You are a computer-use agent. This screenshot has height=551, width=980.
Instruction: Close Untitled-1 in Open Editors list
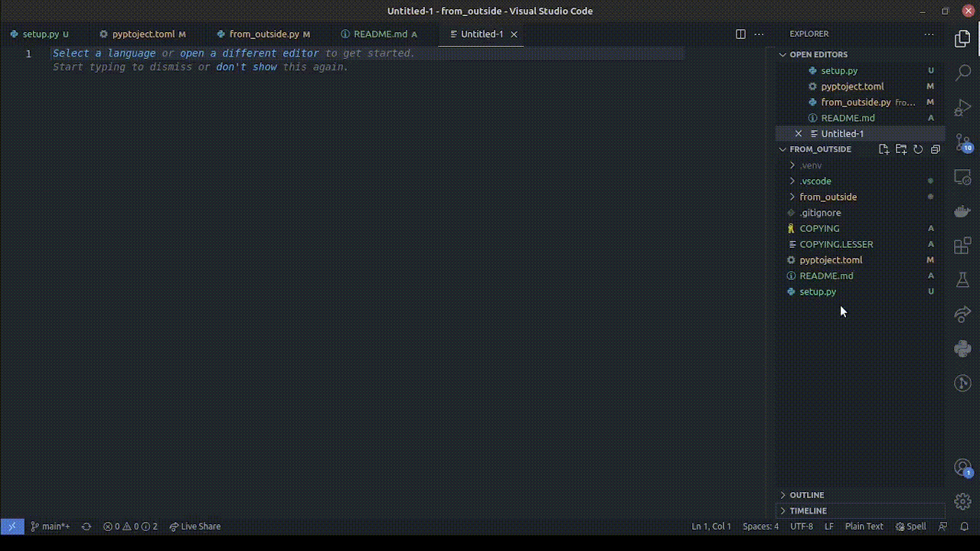(799, 133)
